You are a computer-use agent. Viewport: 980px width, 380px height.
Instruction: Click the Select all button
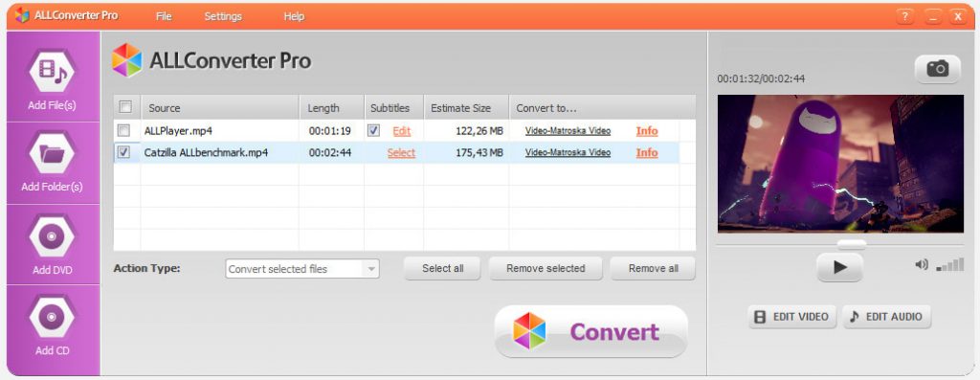pos(442,268)
